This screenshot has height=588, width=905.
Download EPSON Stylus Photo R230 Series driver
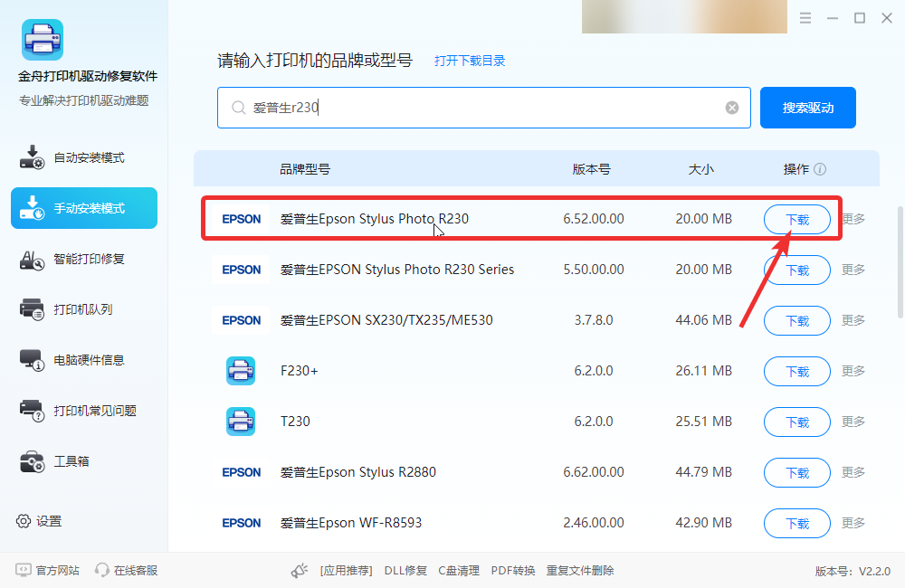pos(797,270)
